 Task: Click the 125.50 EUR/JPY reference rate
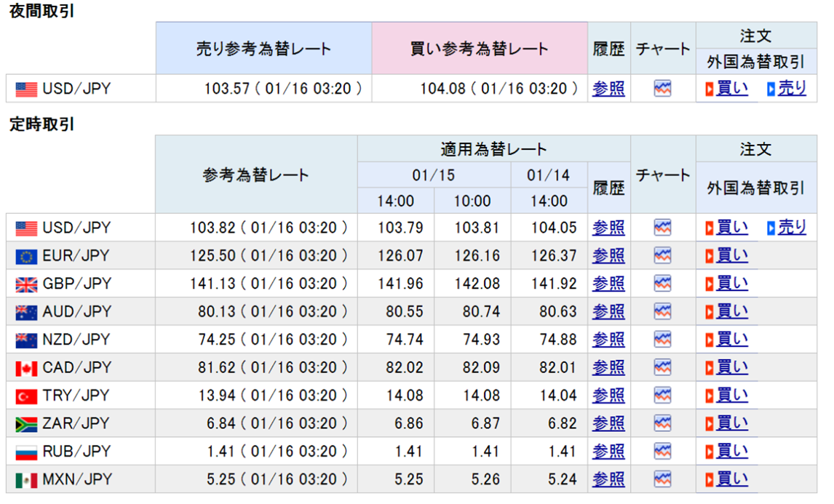point(213,256)
